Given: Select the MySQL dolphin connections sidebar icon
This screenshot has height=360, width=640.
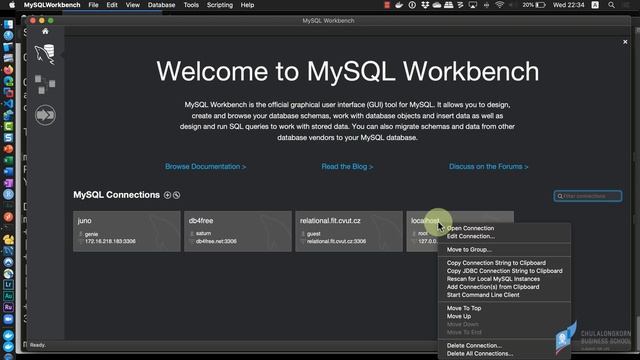Looking at the screenshot, I should [x=45, y=54].
